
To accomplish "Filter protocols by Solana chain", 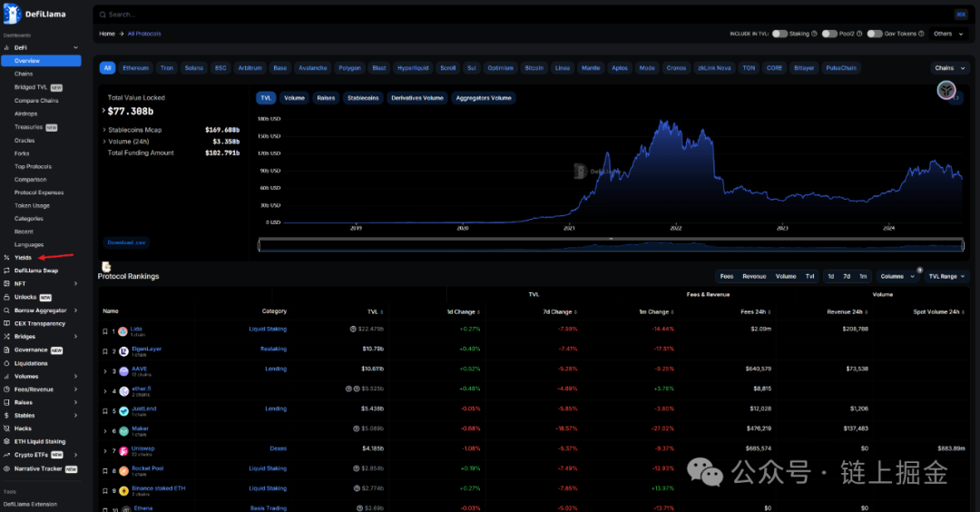I will click(194, 67).
